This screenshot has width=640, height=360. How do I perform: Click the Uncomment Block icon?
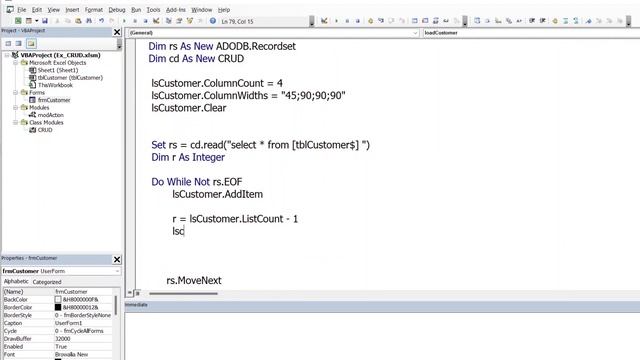point(576,21)
